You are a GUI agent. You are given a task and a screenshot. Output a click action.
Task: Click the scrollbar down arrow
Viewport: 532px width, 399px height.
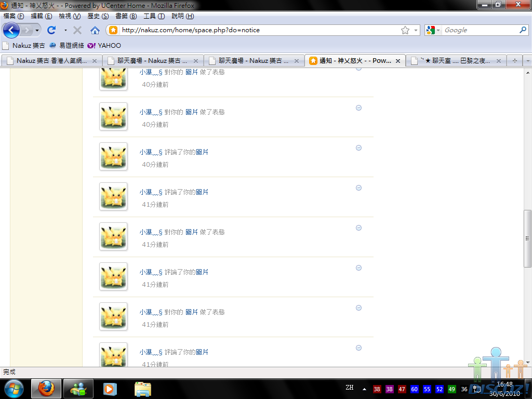tap(528, 362)
